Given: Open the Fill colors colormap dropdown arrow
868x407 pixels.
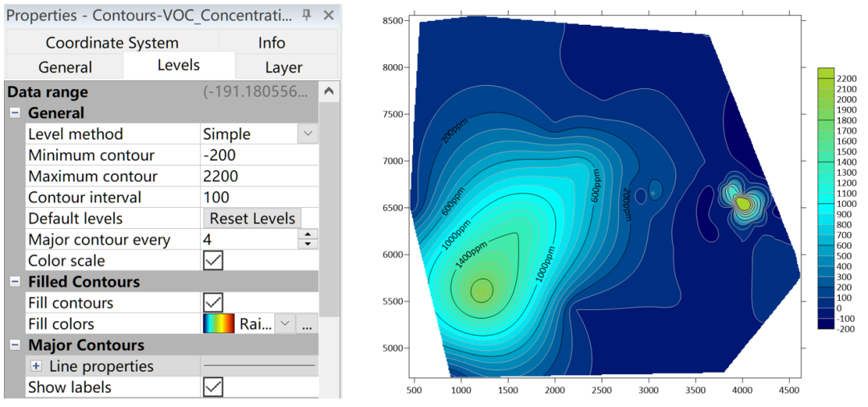Looking at the screenshot, I should point(285,324).
